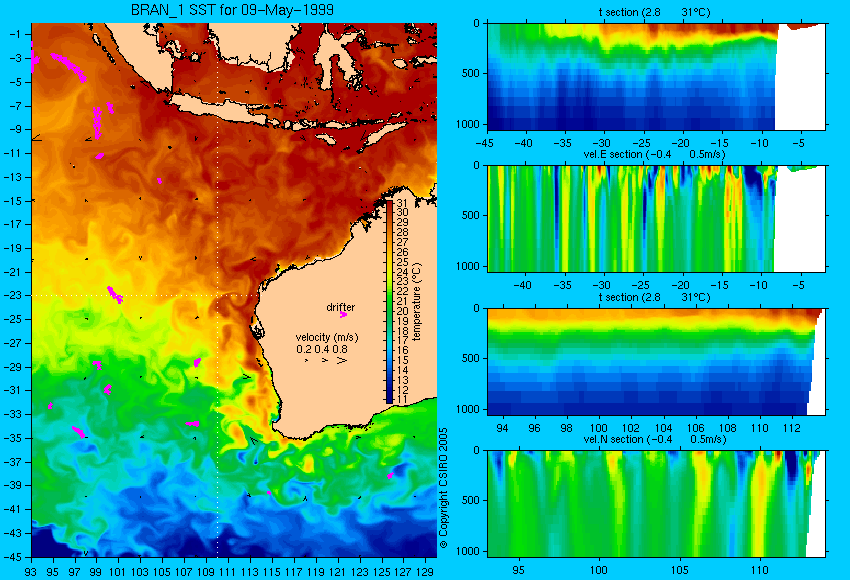Click the 11 label at the color bar bottom
850x580 pixels.
[402, 399]
